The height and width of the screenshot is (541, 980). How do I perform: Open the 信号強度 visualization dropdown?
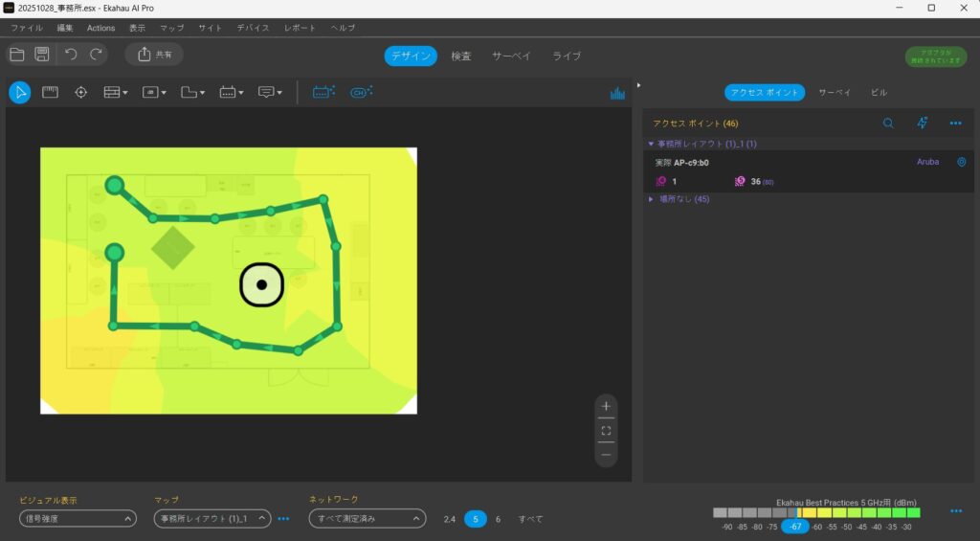pyautogui.click(x=78, y=519)
